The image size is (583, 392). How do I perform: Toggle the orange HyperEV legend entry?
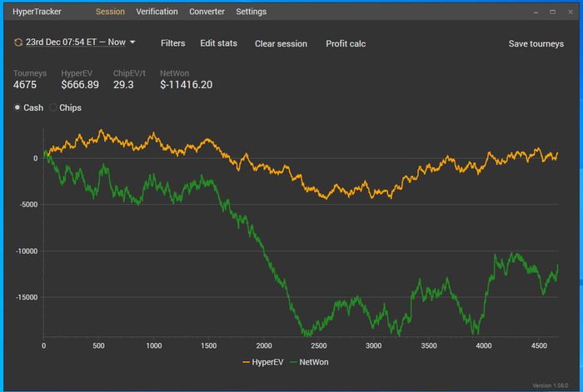pyautogui.click(x=263, y=362)
